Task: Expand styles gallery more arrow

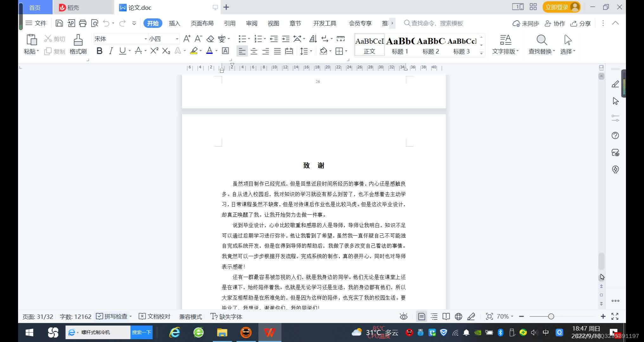Action: pyautogui.click(x=481, y=53)
